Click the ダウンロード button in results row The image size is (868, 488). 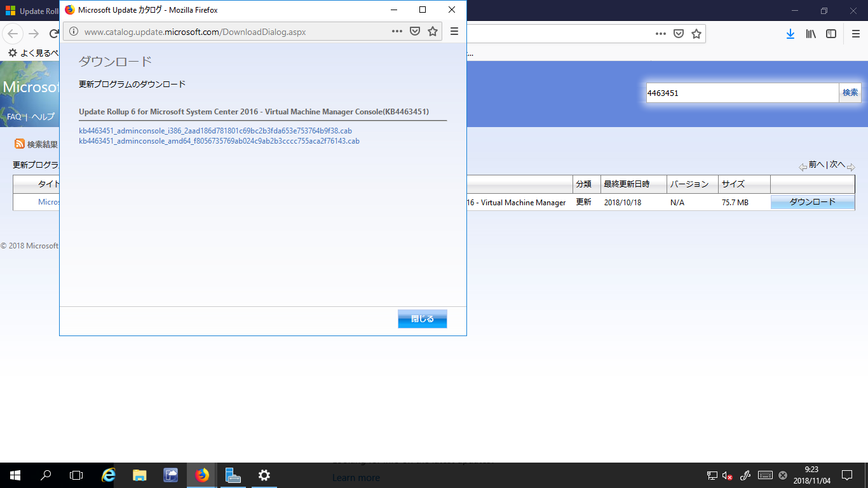(812, 202)
